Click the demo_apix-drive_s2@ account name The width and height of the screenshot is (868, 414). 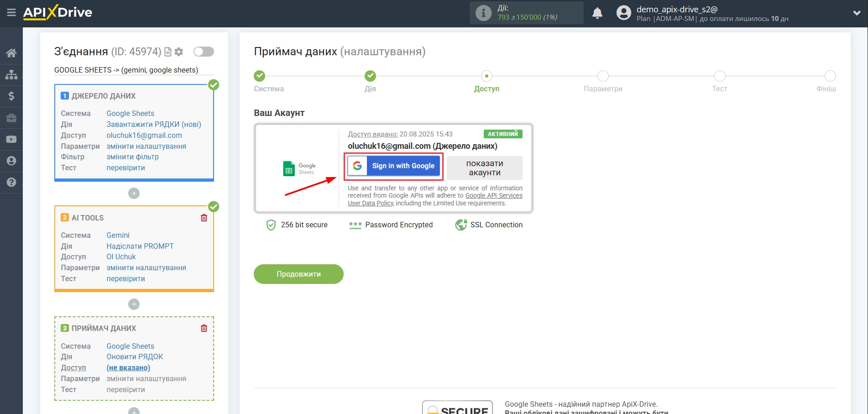(x=677, y=9)
